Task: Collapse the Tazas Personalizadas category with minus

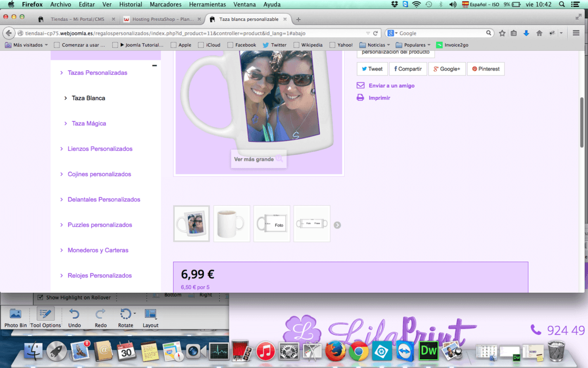Action: click(x=154, y=66)
